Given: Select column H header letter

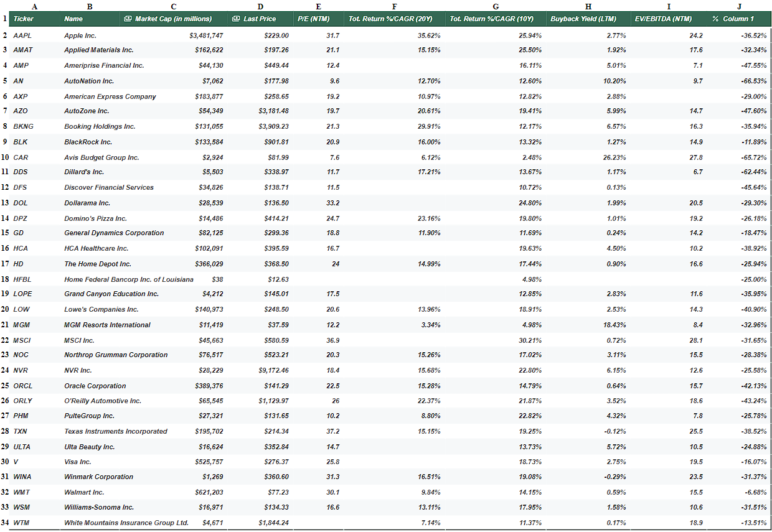Looking at the screenshot, I should (588, 6).
